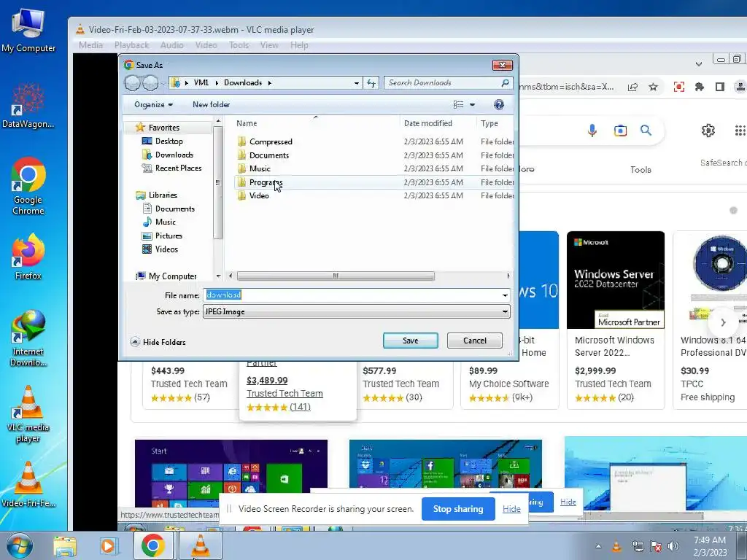Image resolution: width=747 pixels, height=560 pixels.
Task: Launch Google Chrome desktop shortcut
Action: click(x=28, y=186)
